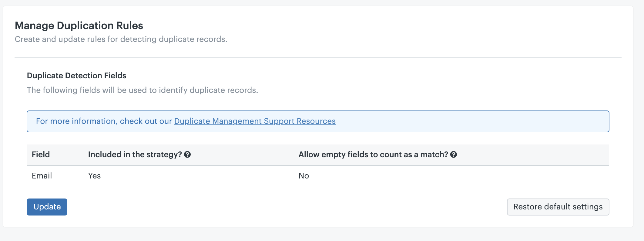Click the For more information banner text

(x=105, y=121)
